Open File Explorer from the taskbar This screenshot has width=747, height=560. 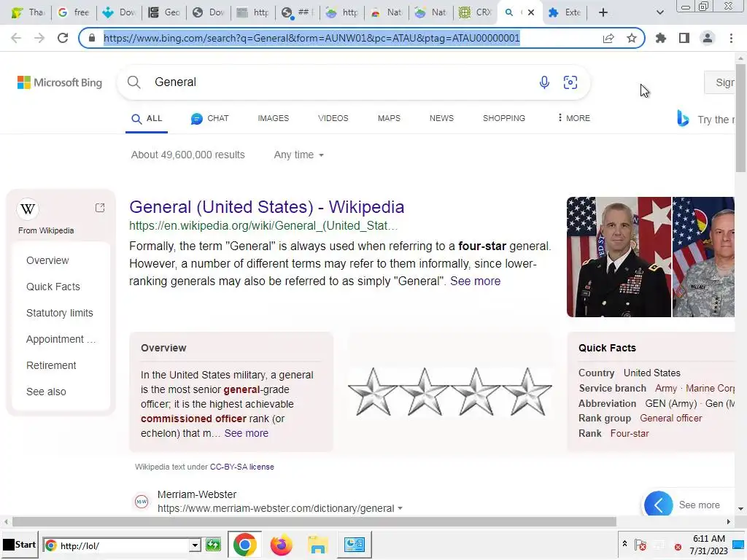click(x=318, y=545)
